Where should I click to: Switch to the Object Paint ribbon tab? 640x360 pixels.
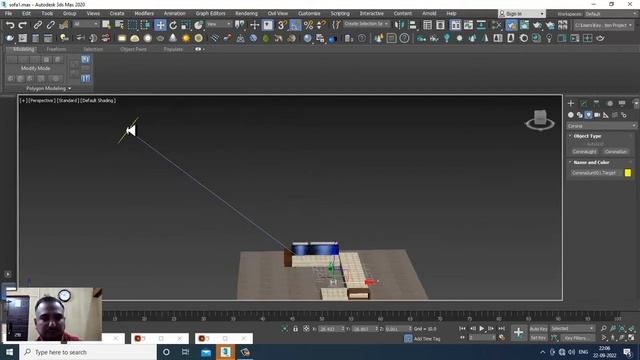[x=133, y=49]
